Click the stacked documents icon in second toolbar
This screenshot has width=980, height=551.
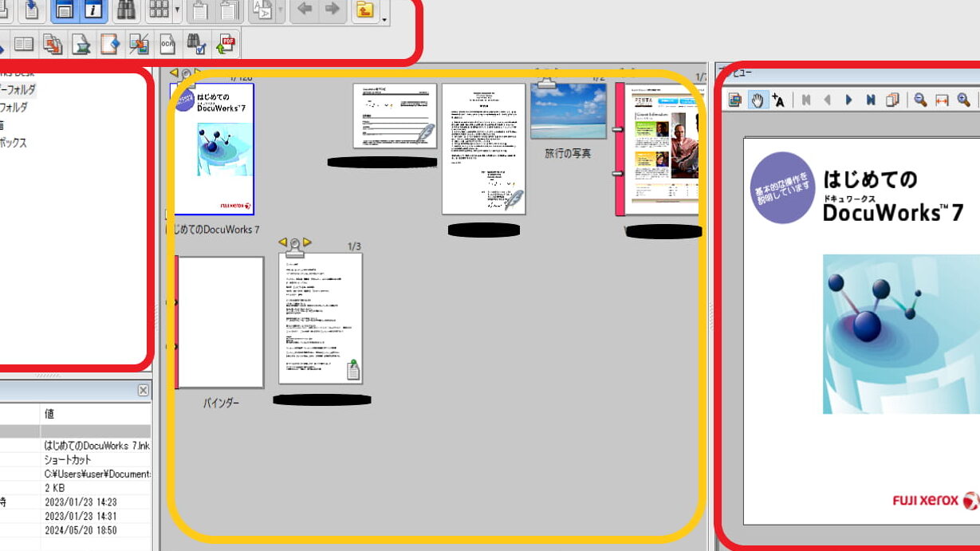(x=53, y=44)
